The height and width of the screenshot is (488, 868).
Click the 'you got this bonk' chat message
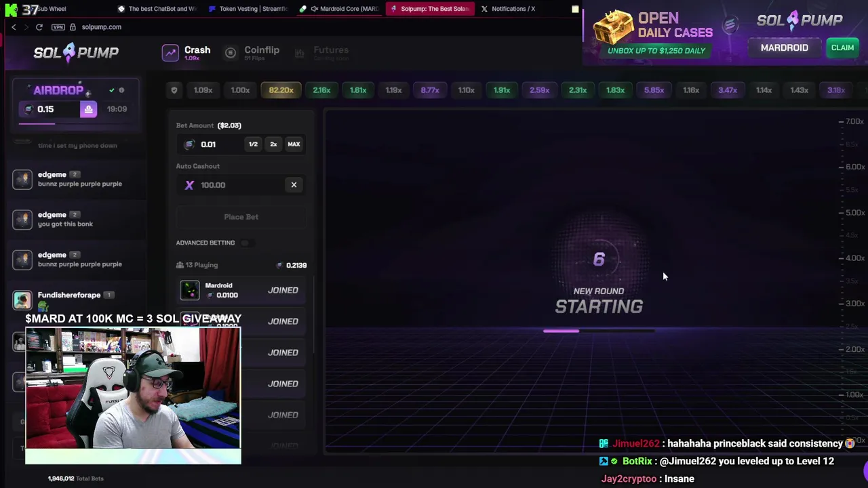pyautogui.click(x=65, y=224)
